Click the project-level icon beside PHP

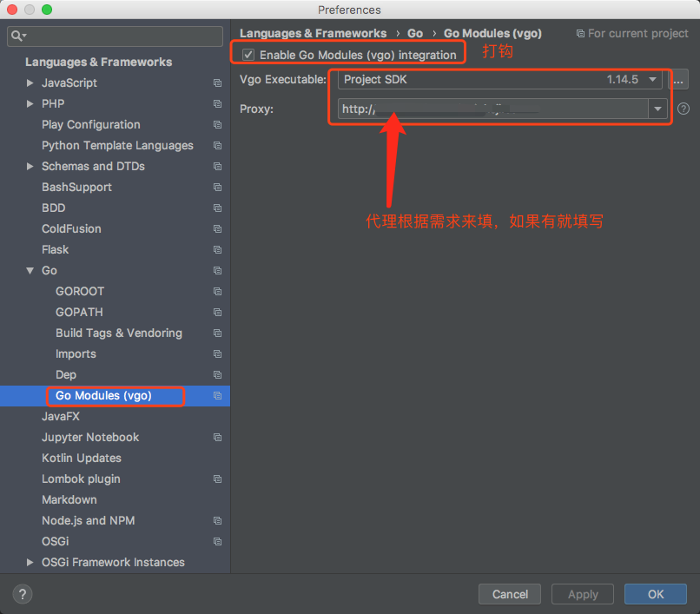pyautogui.click(x=217, y=103)
